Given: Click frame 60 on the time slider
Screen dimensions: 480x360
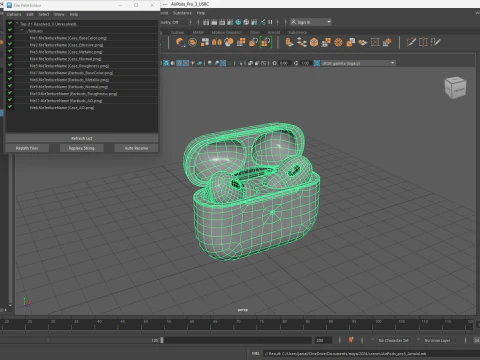Looking at the screenshot, I should 192,322.
